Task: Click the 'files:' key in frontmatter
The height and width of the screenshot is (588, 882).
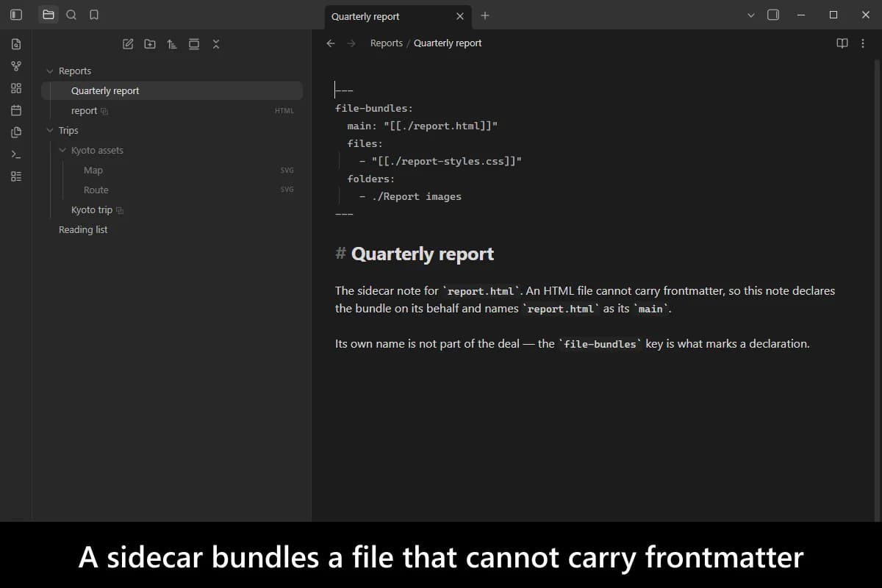Action: [365, 144]
